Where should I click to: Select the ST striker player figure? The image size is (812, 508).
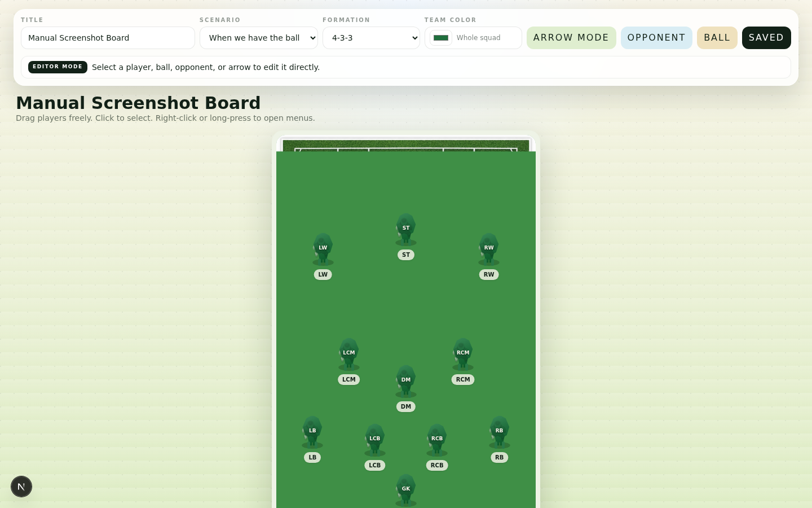pyautogui.click(x=406, y=229)
